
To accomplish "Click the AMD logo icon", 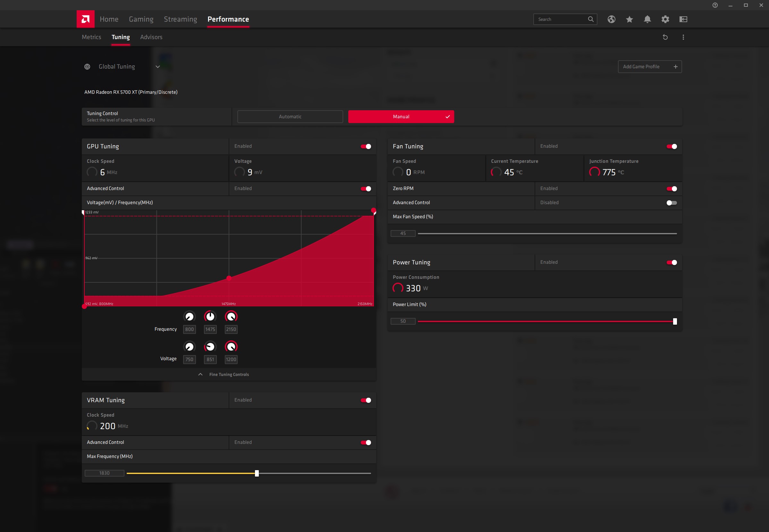I will 85,19.
